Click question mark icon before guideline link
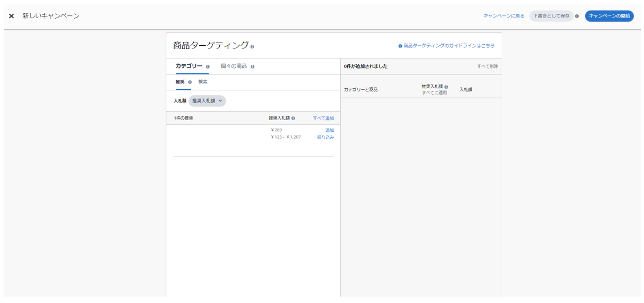The width and height of the screenshot is (644, 303). 400,46
